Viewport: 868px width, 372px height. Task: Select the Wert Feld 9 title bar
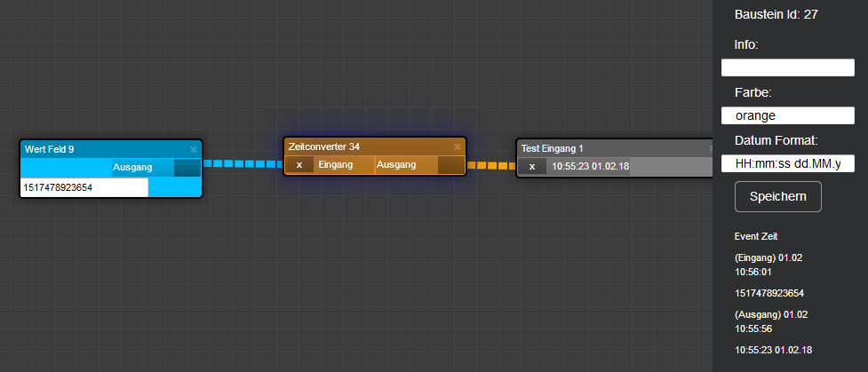pyautogui.click(x=111, y=149)
